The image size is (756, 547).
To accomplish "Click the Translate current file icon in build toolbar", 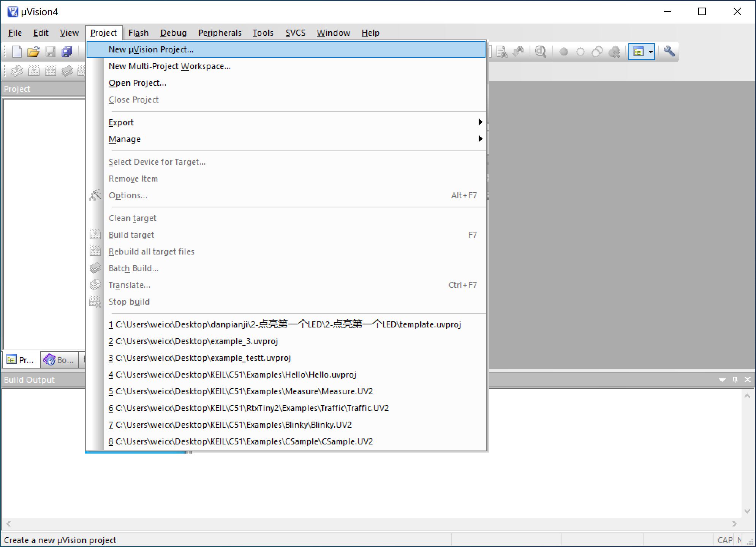I will click(17, 71).
